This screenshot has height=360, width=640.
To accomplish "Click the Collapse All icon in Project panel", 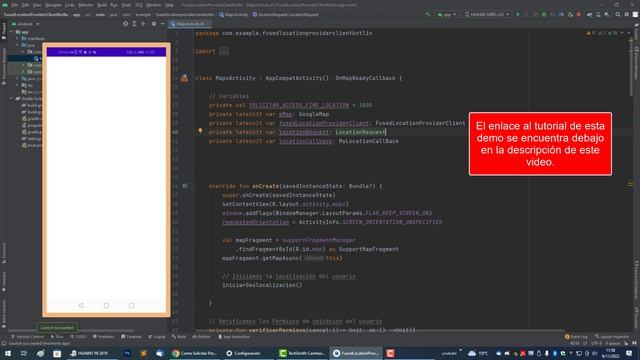I will (x=143, y=24).
